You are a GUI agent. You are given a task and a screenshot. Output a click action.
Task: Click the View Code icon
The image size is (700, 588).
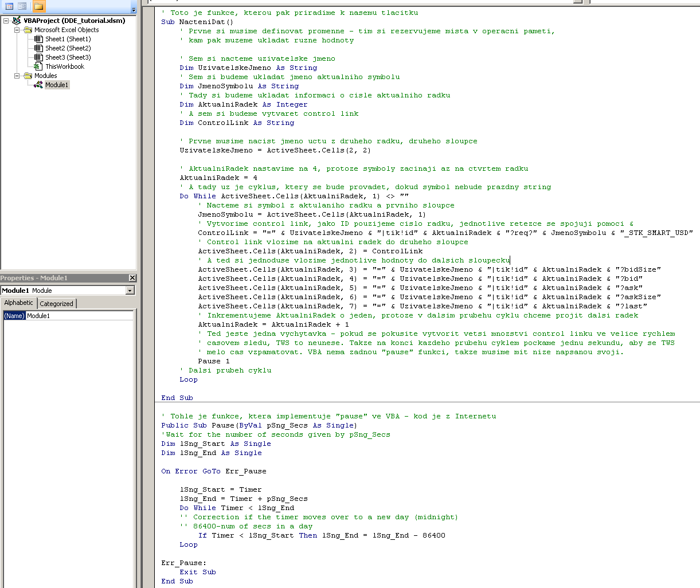[x=9, y=6]
